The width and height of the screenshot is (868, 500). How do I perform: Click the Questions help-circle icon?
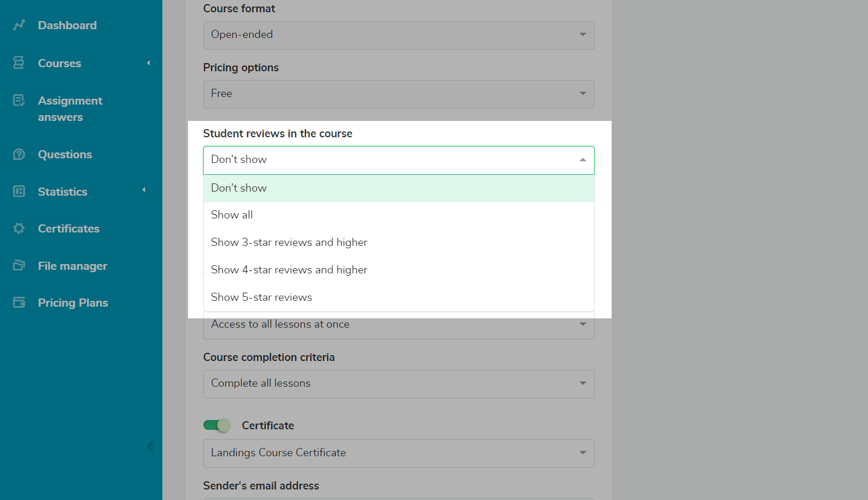tap(19, 154)
